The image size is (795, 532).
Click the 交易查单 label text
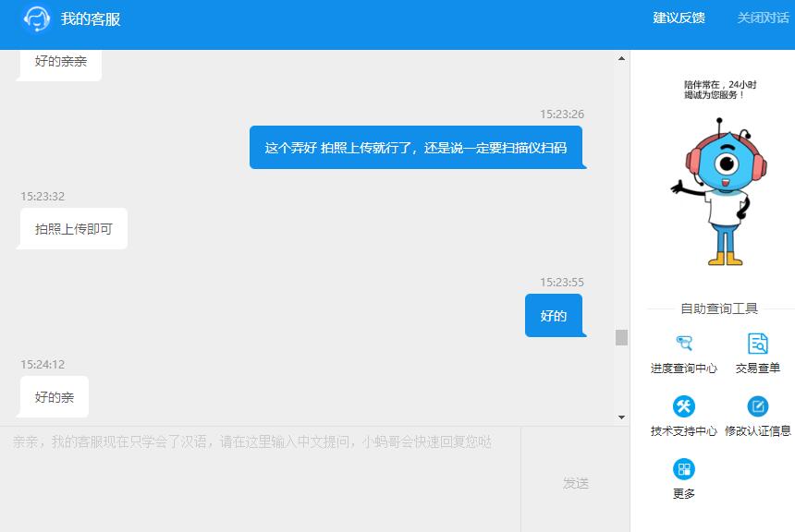757,369
